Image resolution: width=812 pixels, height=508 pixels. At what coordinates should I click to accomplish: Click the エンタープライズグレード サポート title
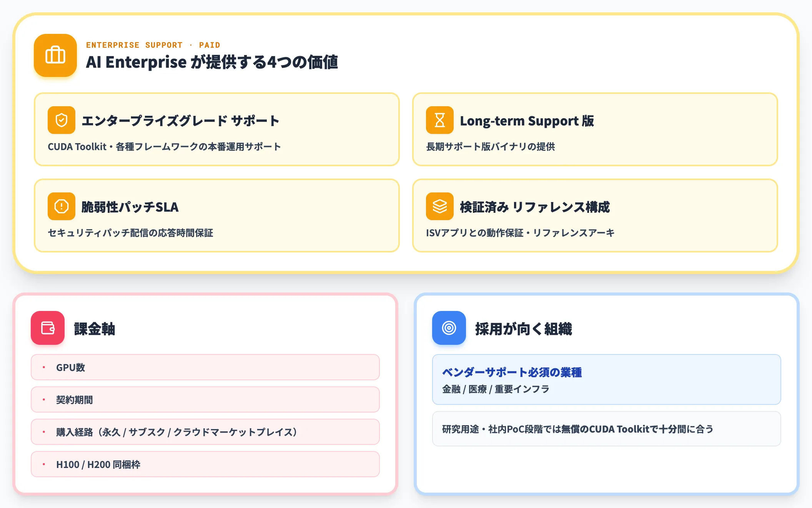(180, 121)
